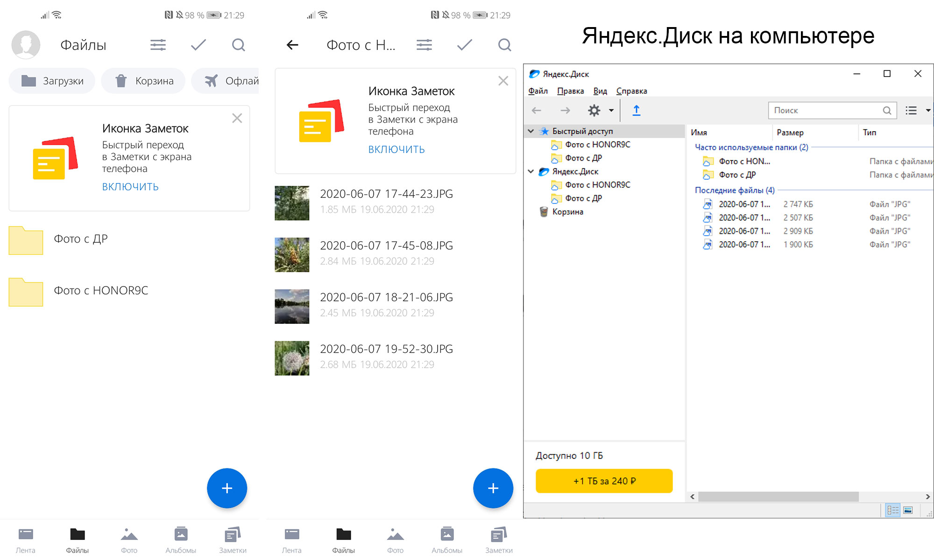Select Фото с HONOR9C under Яндекс.Диск node
Image resolution: width=934 pixels, height=560 pixels.
pos(591,185)
